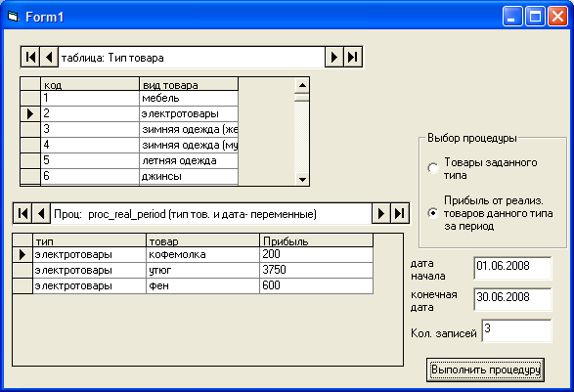
Task: Click the cell with code 5
Action: click(90, 161)
